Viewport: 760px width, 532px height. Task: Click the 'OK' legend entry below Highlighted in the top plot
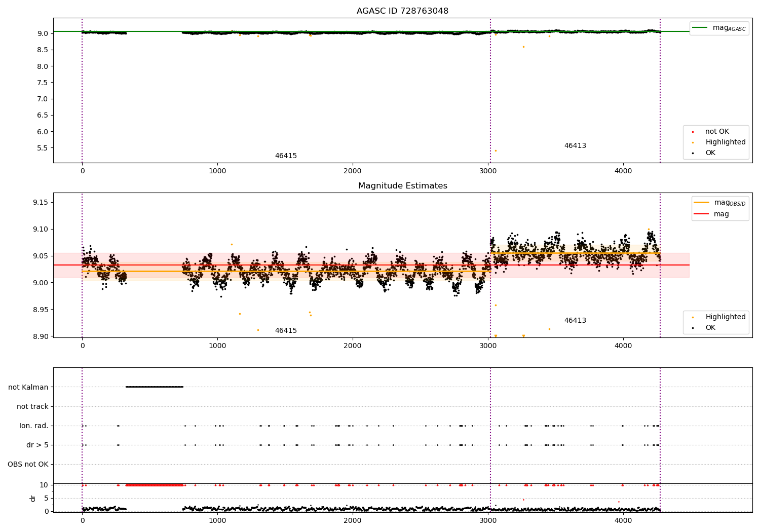click(710, 153)
